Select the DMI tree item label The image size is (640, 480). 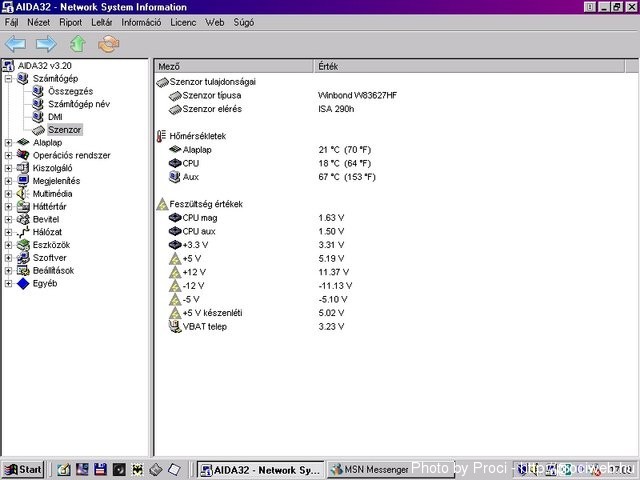55,117
